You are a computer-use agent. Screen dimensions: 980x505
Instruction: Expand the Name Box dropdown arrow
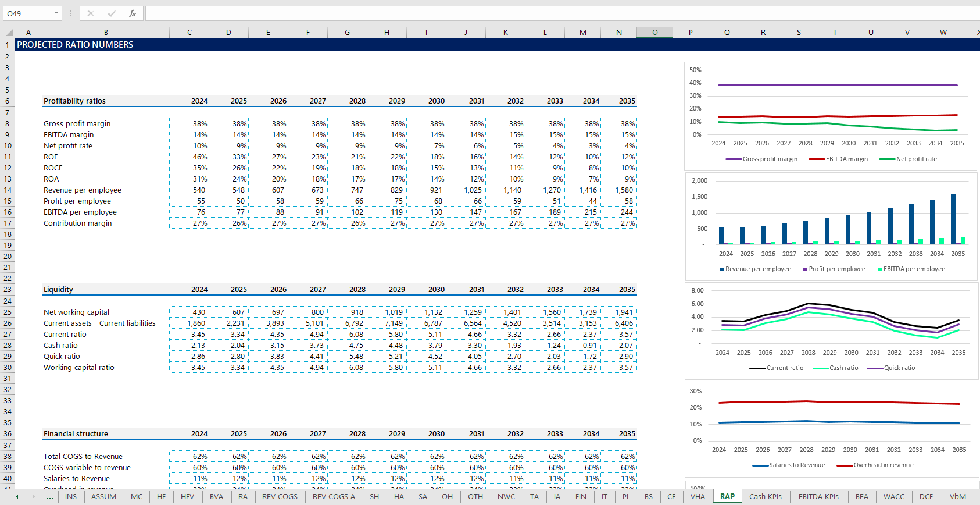(x=56, y=13)
